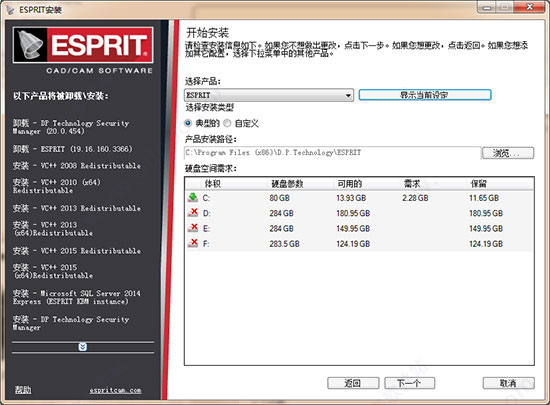The image size is (550, 405).
Task: Click the F: drive red X icon
Action: point(193,243)
